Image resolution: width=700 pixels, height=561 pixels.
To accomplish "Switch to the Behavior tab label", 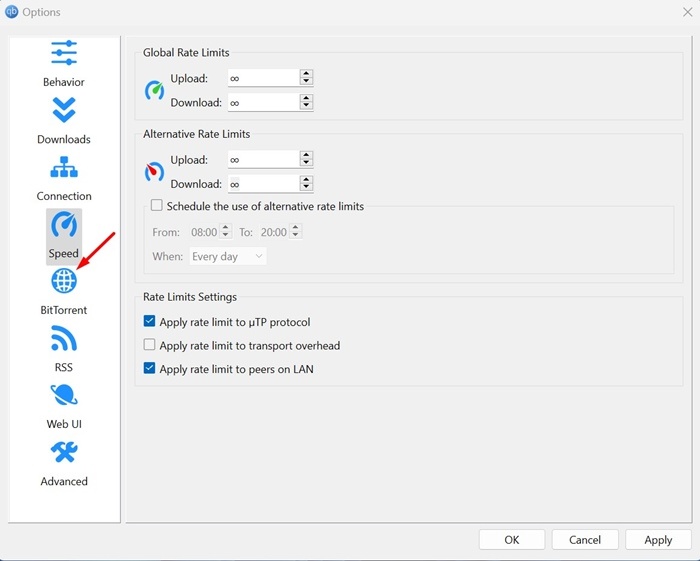I will coord(64,82).
